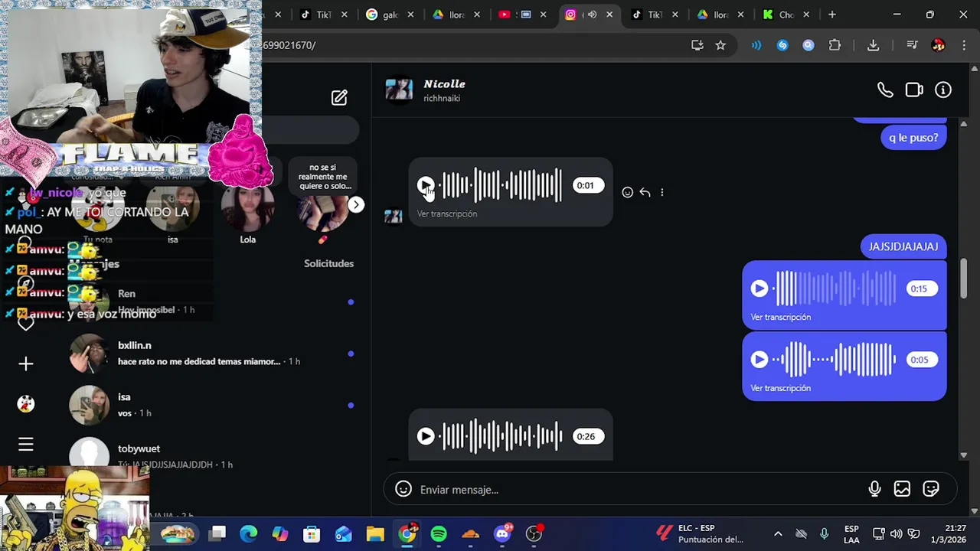Show transcription of the 0:05 voice message
Image resolution: width=980 pixels, height=551 pixels.
(x=780, y=388)
